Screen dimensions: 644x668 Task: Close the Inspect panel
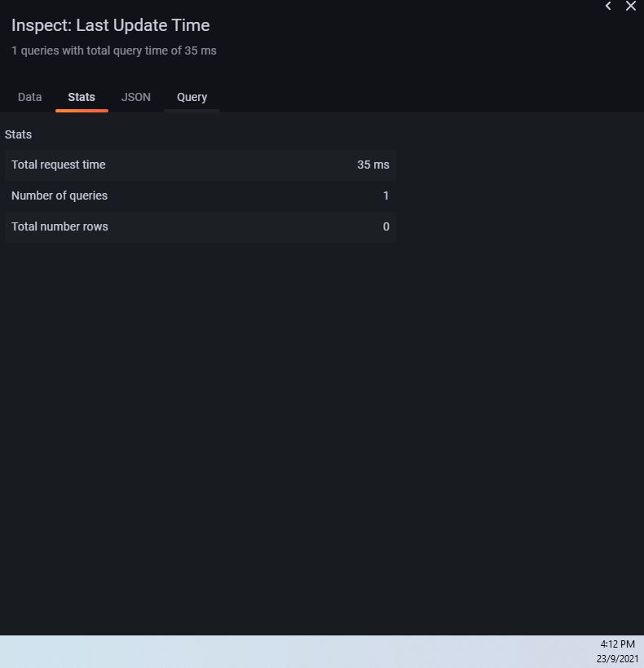[631, 6]
